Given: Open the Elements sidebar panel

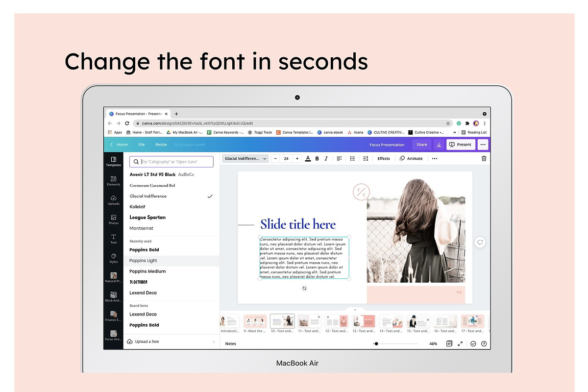Looking at the screenshot, I should (113, 181).
